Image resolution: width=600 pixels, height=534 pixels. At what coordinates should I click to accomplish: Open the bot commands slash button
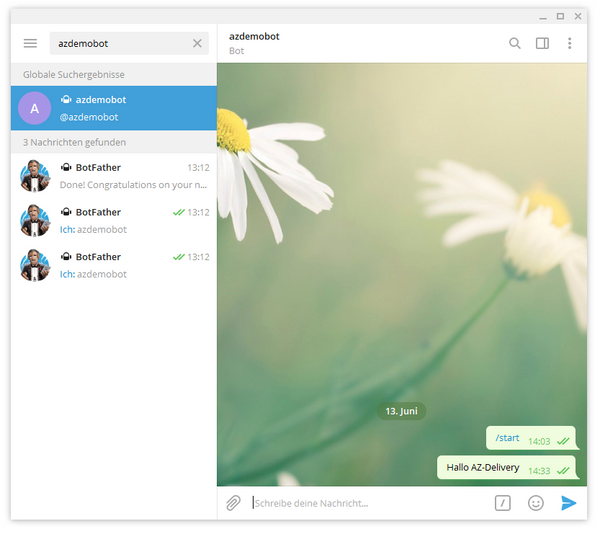(502, 503)
